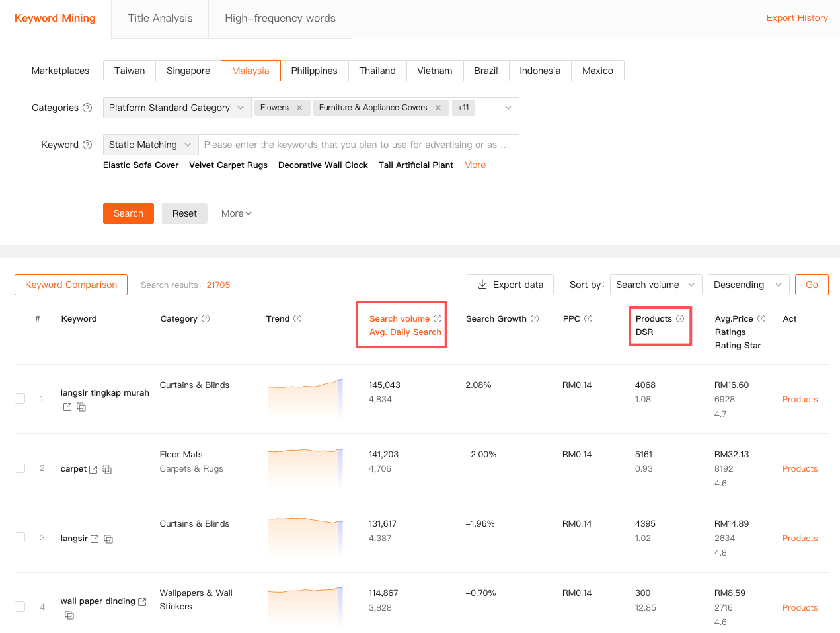The width and height of the screenshot is (840, 633).
Task: Open the Descending order dropdown
Action: pos(748,285)
